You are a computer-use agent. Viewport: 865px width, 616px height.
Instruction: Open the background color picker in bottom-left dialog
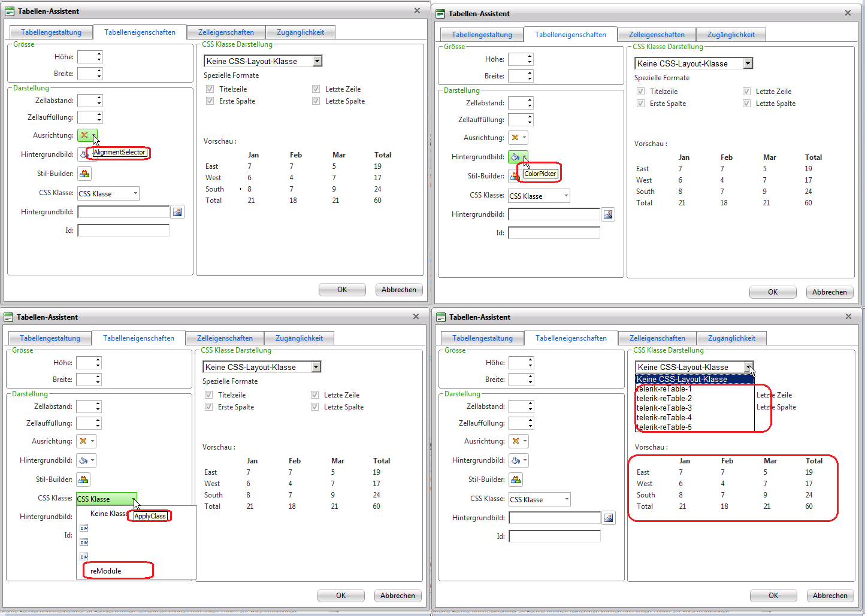(x=86, y=460)
